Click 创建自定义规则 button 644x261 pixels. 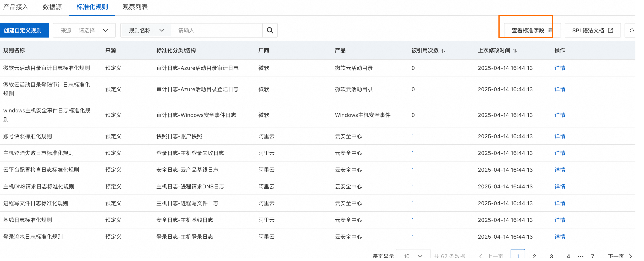[x=23, y=30]
